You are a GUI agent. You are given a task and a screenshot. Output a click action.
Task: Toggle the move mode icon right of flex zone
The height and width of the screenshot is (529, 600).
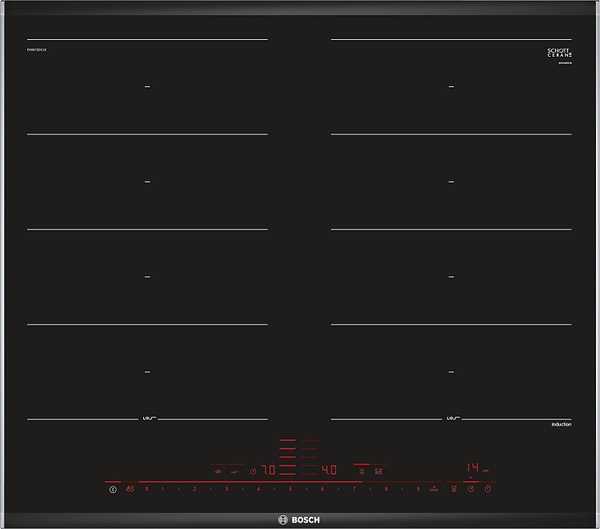pos(378,472)
